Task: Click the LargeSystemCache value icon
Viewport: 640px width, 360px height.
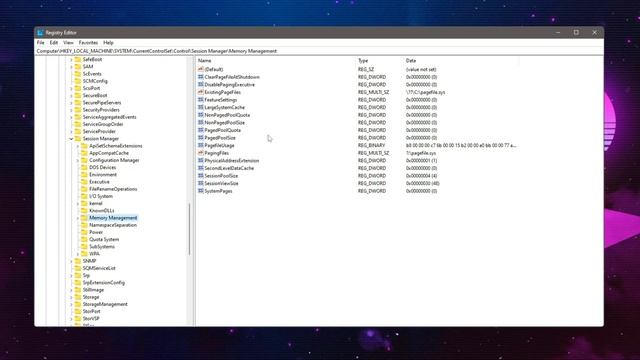Action: pyautogui.click(x=200, y=107)
